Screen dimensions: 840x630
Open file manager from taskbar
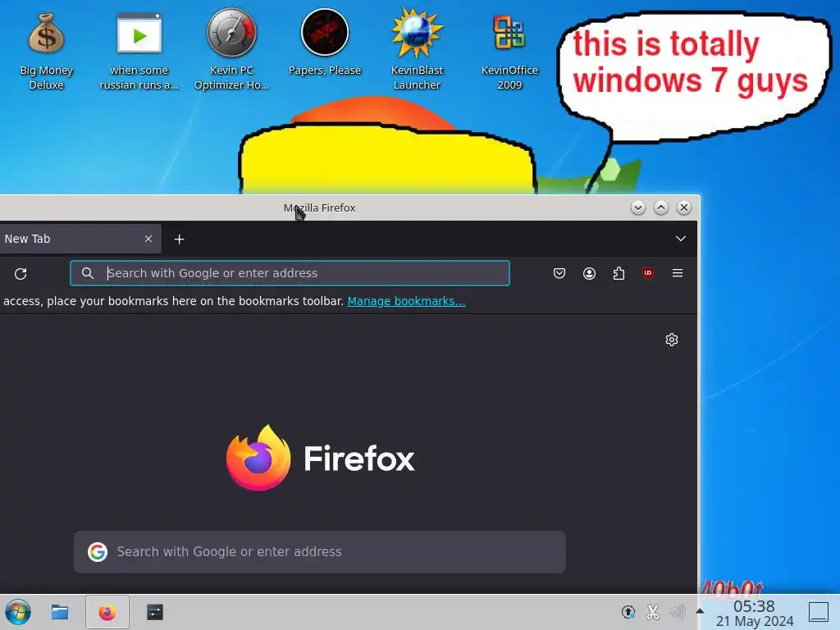click(x=60, y=612)
